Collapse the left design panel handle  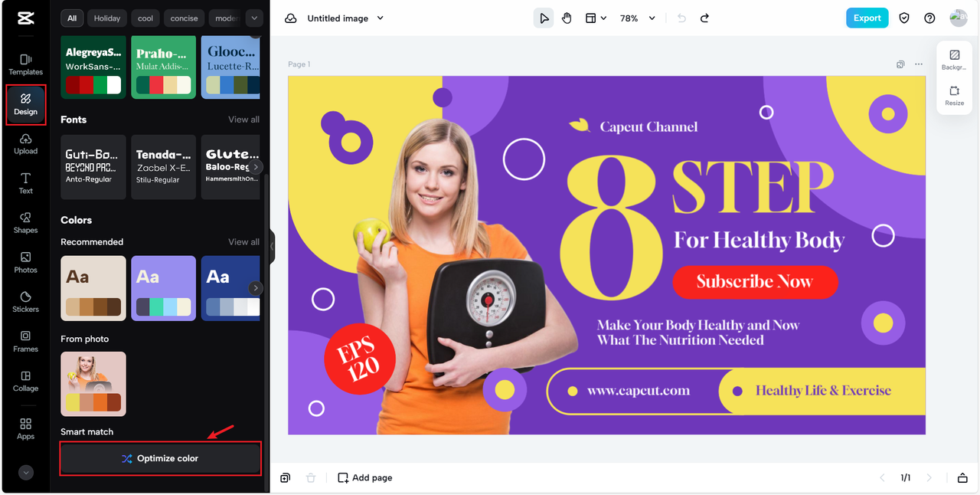pos(272,247)
